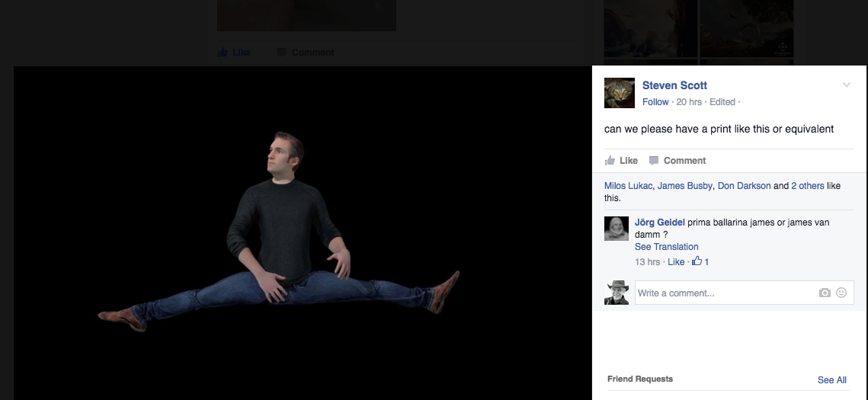Click Steven Scott's cat profile picture

point(619,93)
